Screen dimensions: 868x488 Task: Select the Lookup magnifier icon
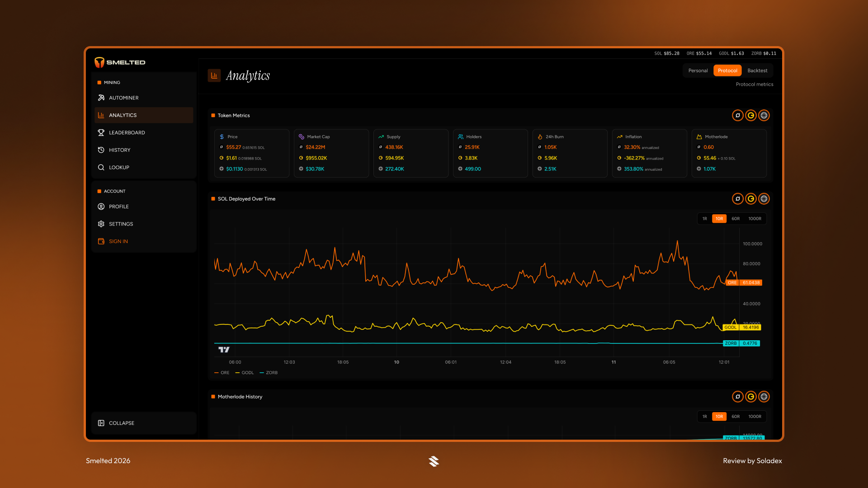[x=101, y=167]
